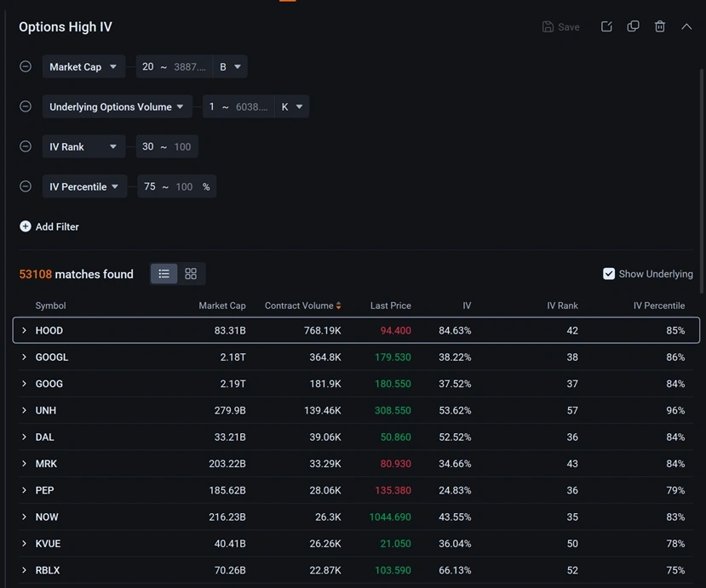Click the NOW last price 1044.690
706x588 pixels.
(x=390, y=517)
